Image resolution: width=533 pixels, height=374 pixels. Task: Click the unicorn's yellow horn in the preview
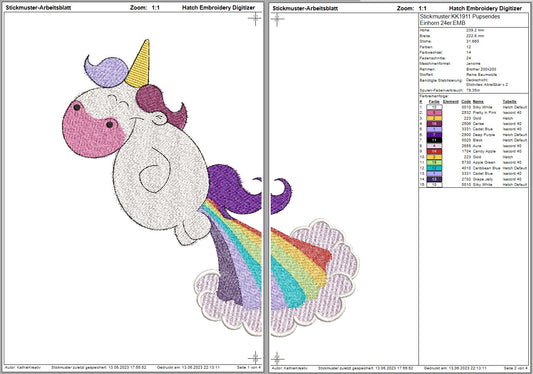[140, 66]
